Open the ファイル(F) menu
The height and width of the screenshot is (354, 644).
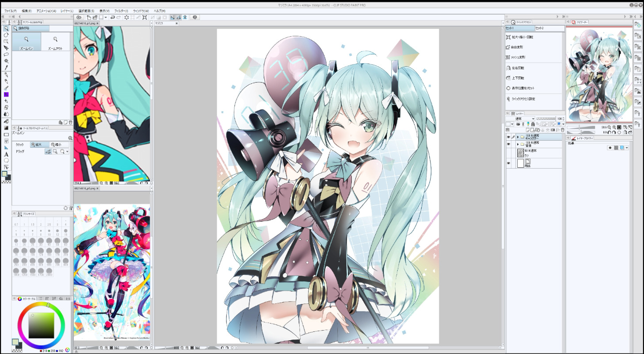[11, 11]
